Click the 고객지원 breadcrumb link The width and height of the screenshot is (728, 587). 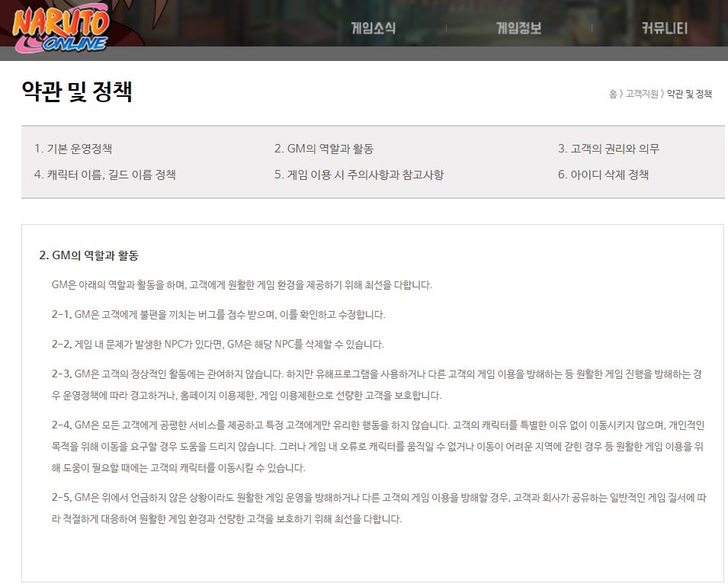641,94
